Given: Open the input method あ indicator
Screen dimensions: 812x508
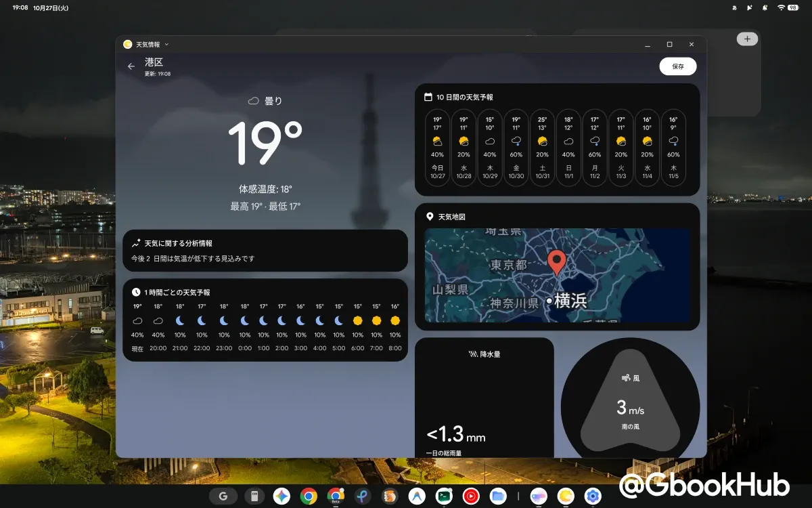Looking at the screenshot, I should point(735,7).
